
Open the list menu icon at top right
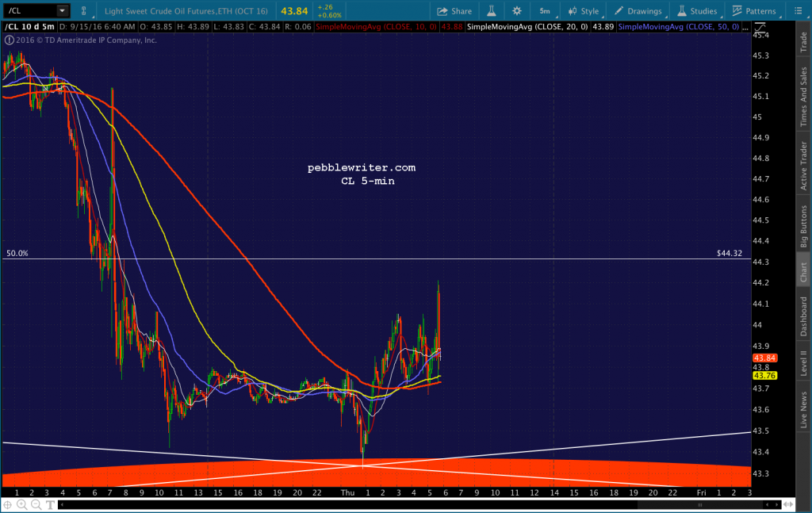point(798,11)
